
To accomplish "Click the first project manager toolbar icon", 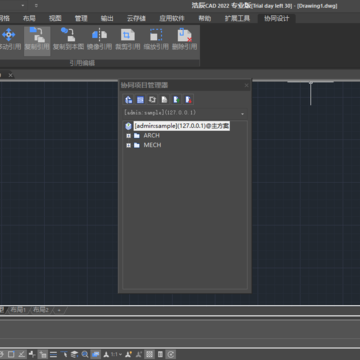I will tap(129, 99).
